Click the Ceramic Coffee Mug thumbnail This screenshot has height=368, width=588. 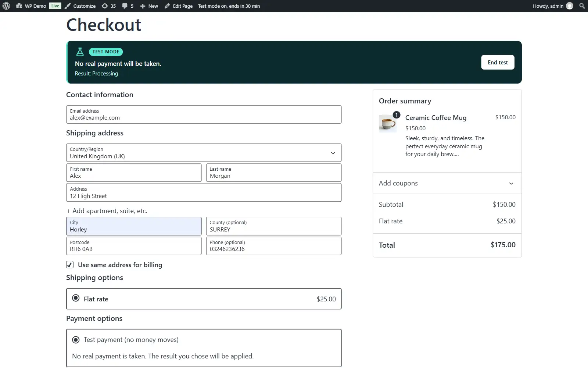[x=388, y=123]
